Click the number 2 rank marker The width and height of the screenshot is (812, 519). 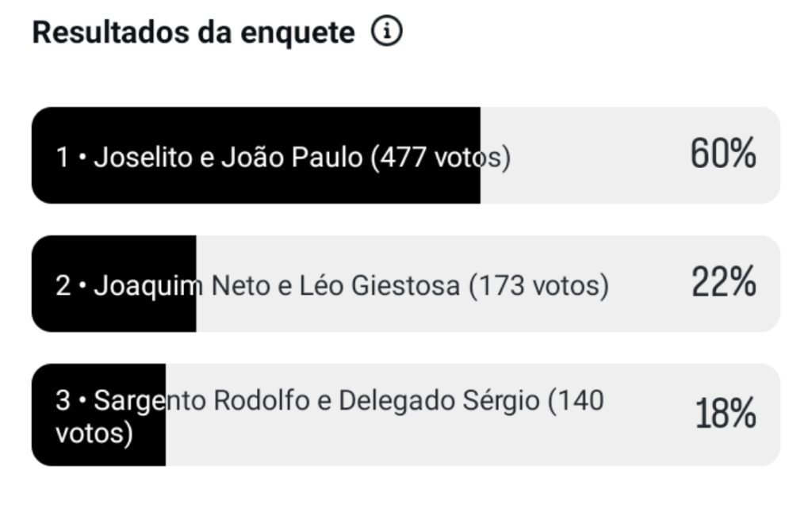pyautogui.click(x=63, y=285)
